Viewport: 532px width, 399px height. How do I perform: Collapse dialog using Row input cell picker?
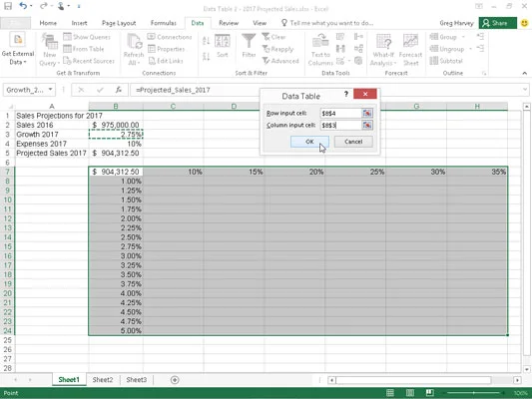[367, 114]
